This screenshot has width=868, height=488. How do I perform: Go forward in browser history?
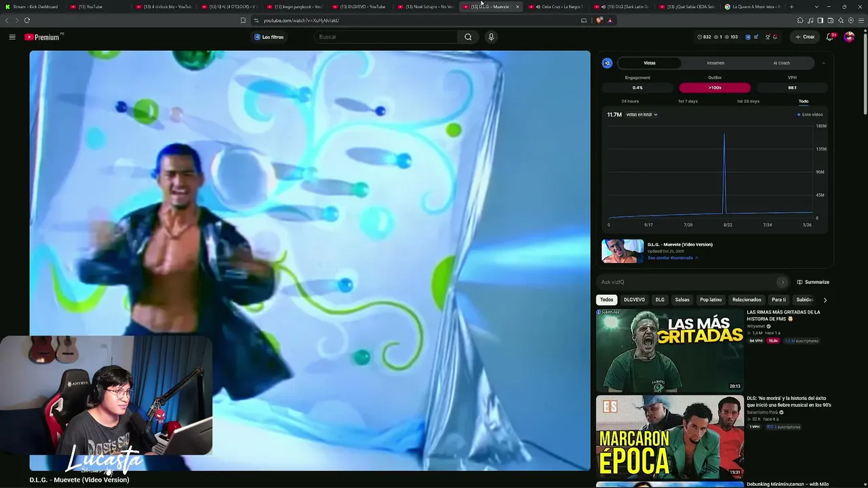[x=16, y=20]
